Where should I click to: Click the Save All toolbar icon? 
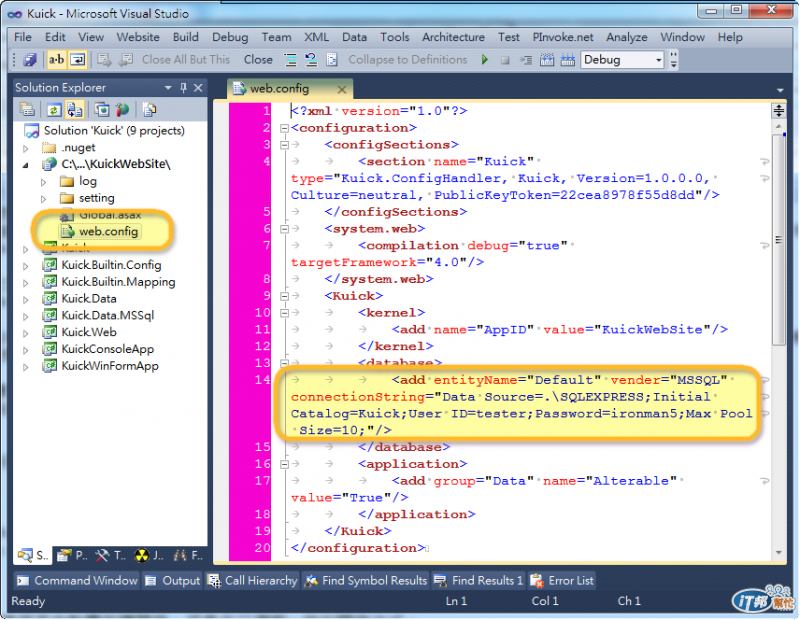pyautogui.click(x=30, y=60)
